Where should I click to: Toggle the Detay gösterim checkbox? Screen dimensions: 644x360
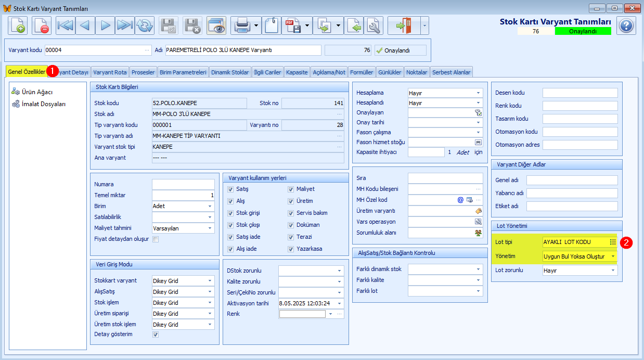click(x=156, y=335)
